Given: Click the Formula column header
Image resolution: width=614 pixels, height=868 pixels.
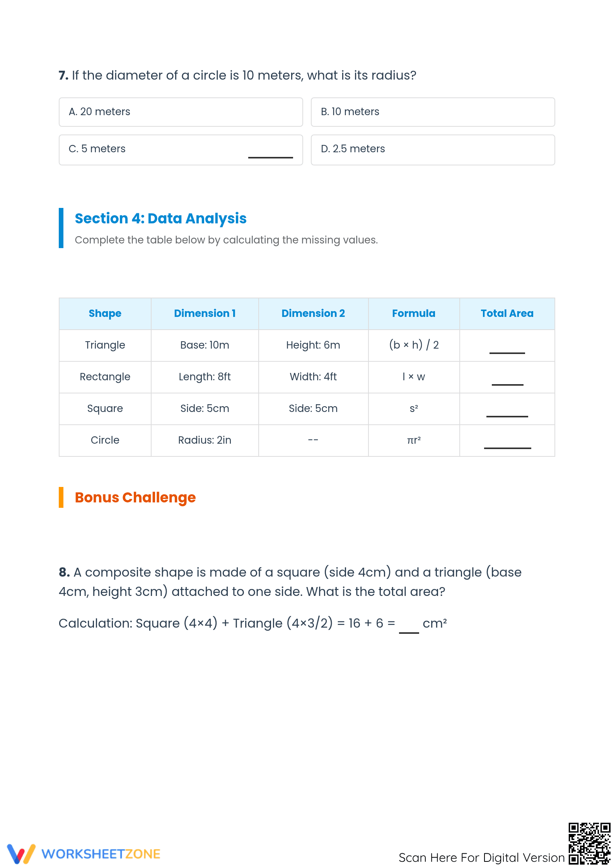Looking at the screenshot, I should click(x=414, y=313).
